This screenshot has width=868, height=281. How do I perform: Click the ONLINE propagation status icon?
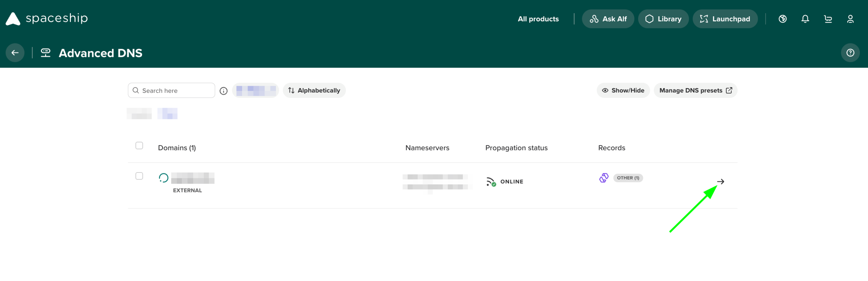pyautogui.click(x=491, y=182)
